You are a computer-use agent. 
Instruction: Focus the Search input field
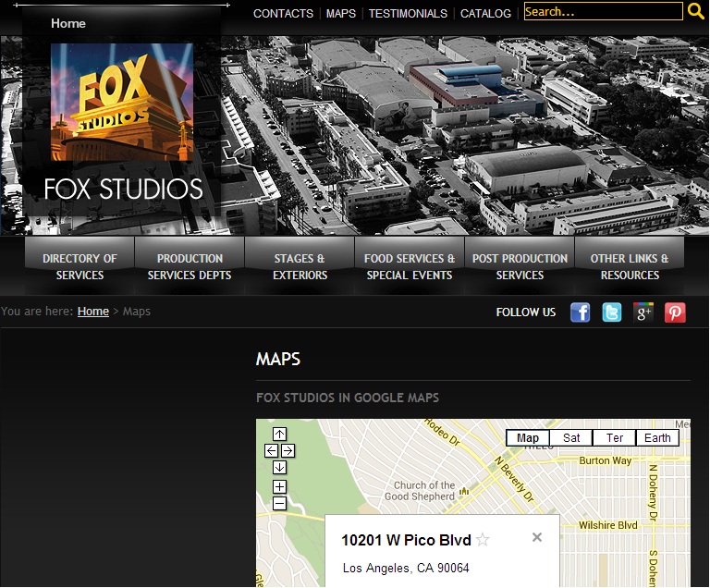tap(603, 11)
